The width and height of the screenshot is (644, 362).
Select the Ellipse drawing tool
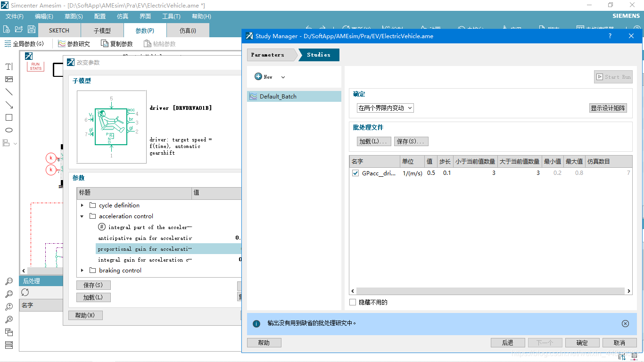point(9,130)
